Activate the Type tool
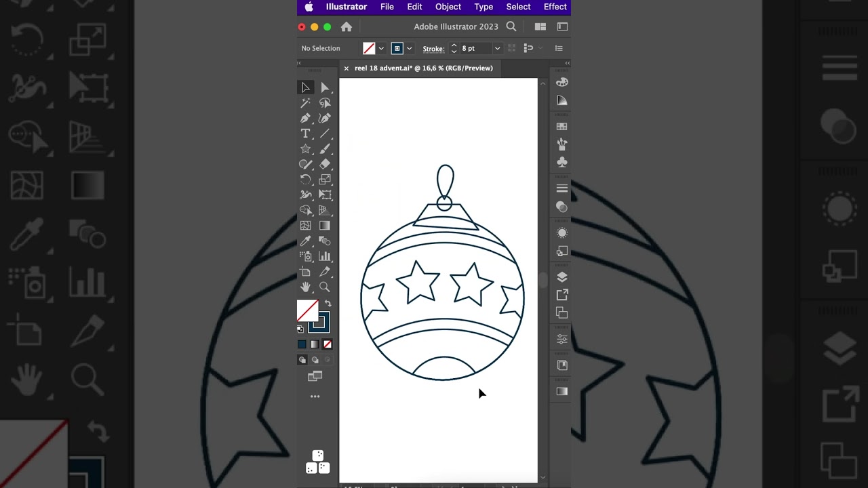868x488 pixels. tap(306, 134)
